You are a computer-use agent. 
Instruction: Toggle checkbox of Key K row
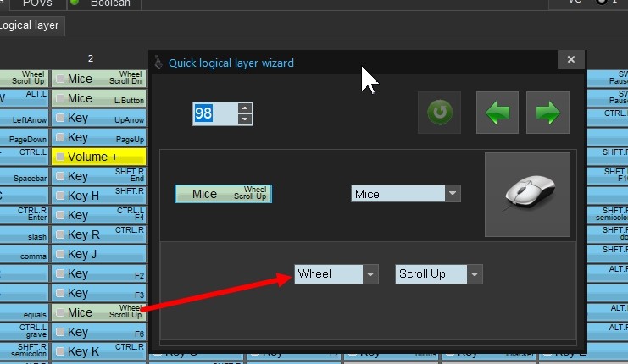(60, 351)
